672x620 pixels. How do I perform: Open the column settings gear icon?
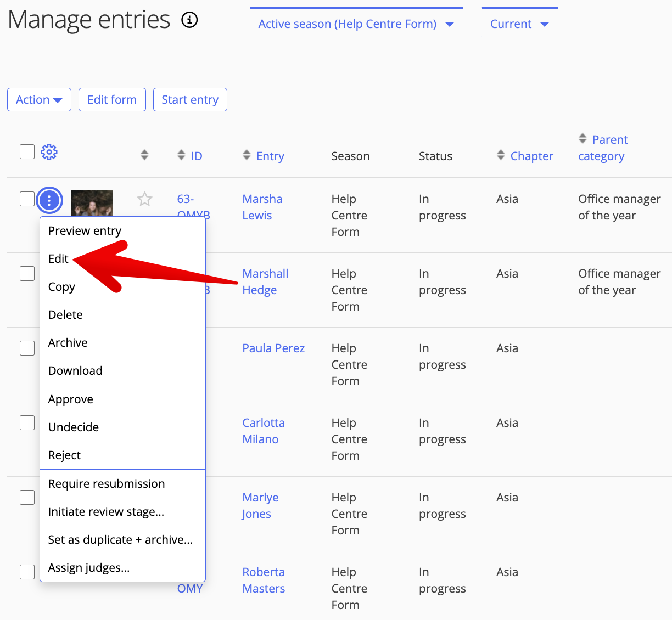pyautogui.click(x=49, y=152)
